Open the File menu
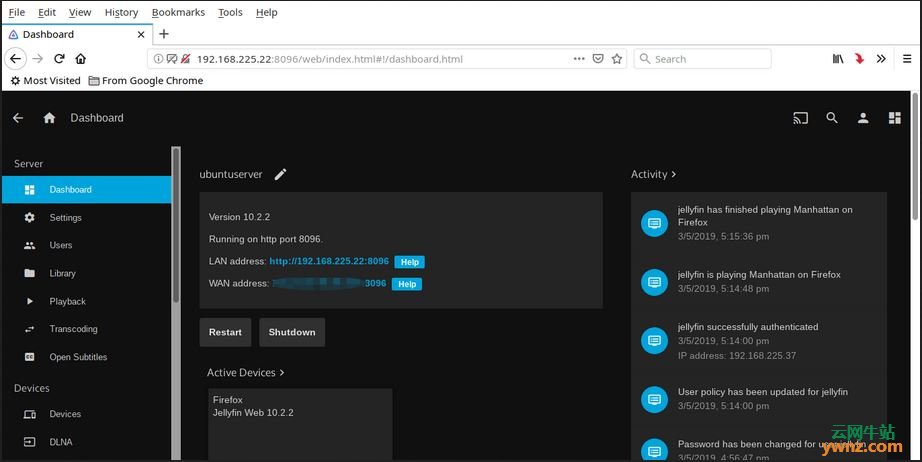Viewport: 922px width, 462px height. pos(16,12)
